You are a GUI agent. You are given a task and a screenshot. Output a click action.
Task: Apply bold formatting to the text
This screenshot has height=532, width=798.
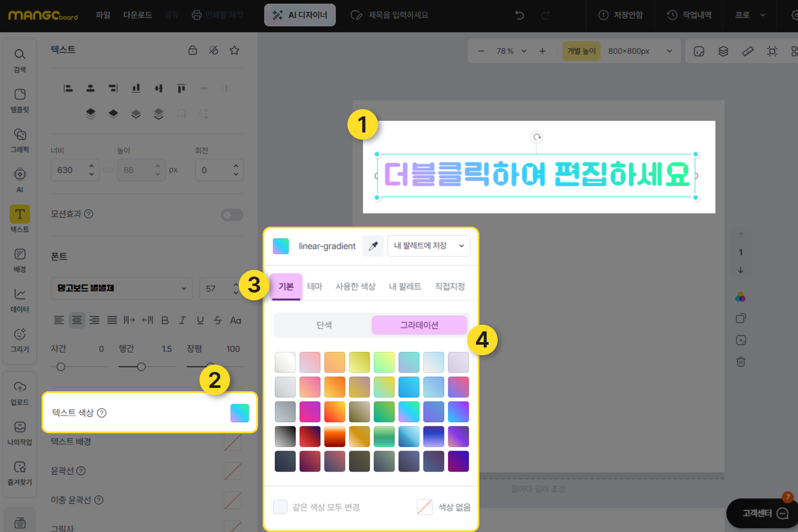[x=165, y=320]
